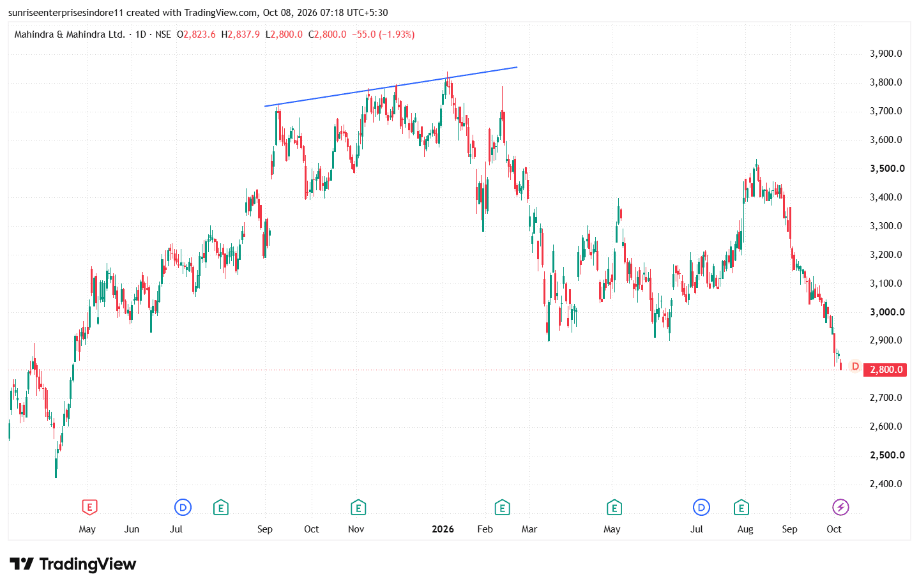Open the blue dividend D marker above Jul 2026
The image size is (919, 588).
[701, 508]
